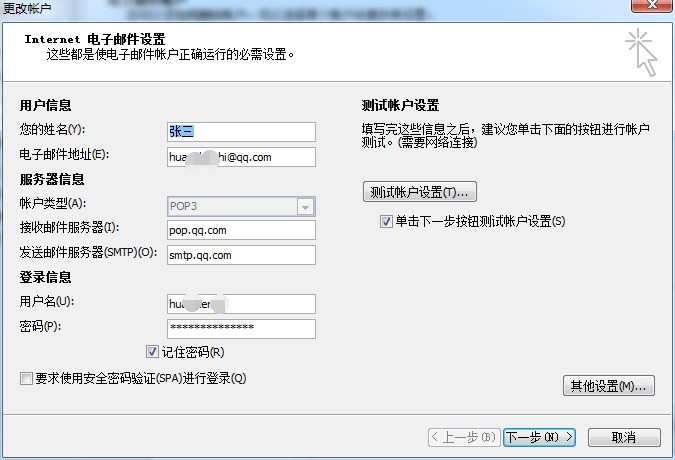The width and height of the screenshot is (675, 460).
Task: Enable 要求使用安全密码验证(SPA) checkbox
Action: coord(26,379)
